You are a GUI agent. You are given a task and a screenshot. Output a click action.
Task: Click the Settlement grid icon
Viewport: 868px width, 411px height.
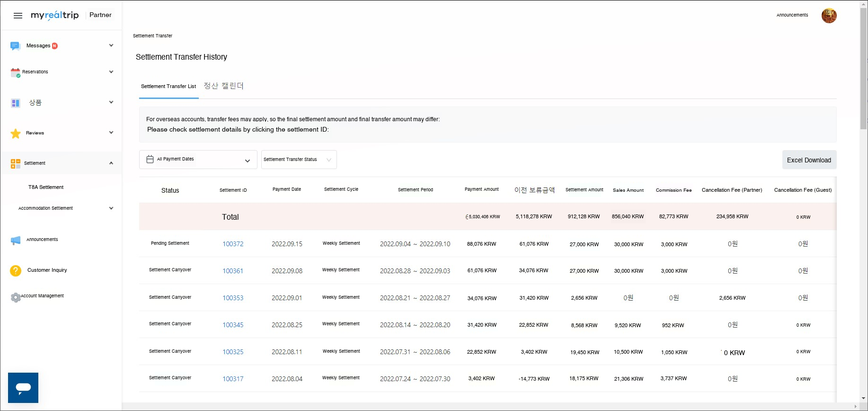point(15,164)
